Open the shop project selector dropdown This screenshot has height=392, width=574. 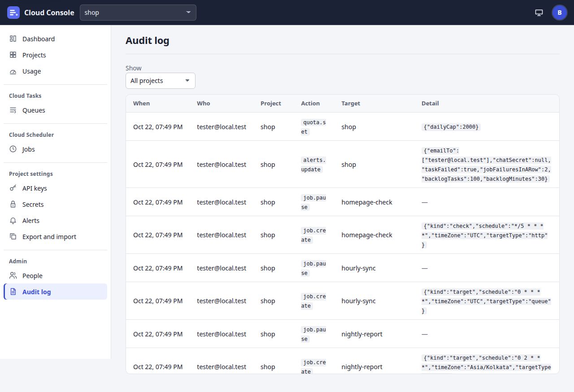138,13
